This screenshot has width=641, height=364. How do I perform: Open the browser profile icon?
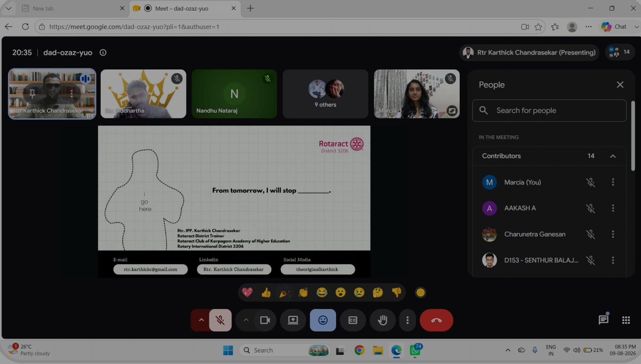tap(572, 27)
